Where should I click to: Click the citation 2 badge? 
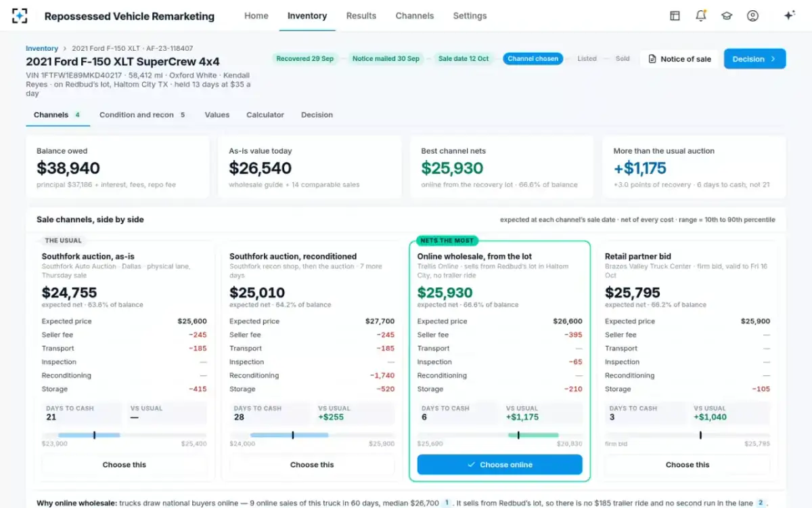[761, 503]
